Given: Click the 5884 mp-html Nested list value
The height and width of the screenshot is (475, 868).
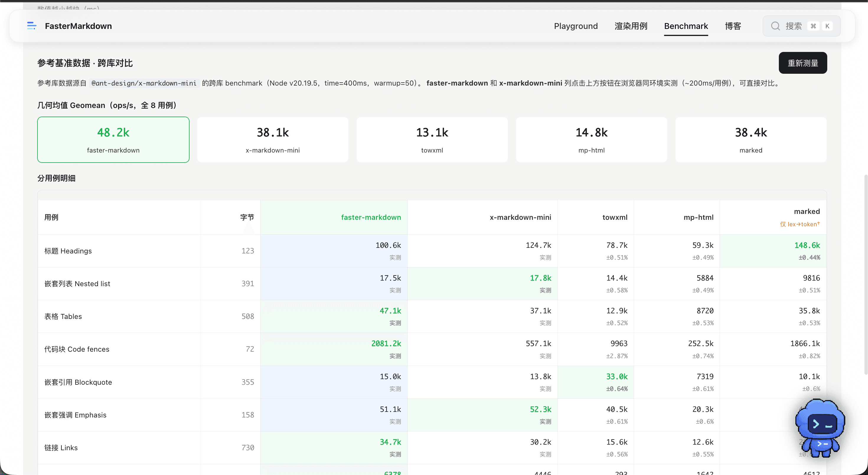Looking at the screenshot, I should (x=705, y=278).
